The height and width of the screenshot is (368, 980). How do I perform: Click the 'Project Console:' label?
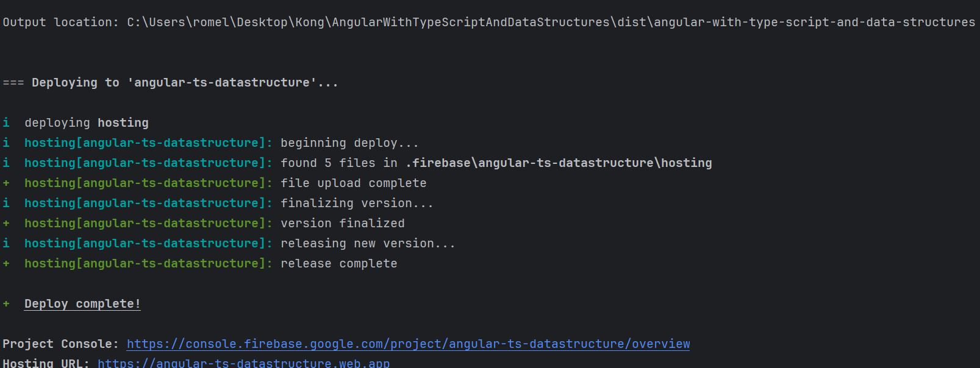coord(61,344)
